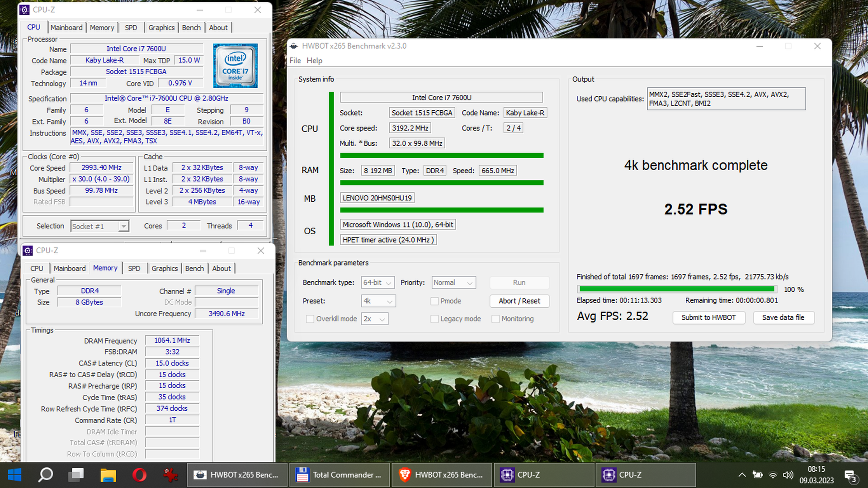Open Overkill 2x multiplier dropdown
Screen dimensions: 868x488
[375, 319]
